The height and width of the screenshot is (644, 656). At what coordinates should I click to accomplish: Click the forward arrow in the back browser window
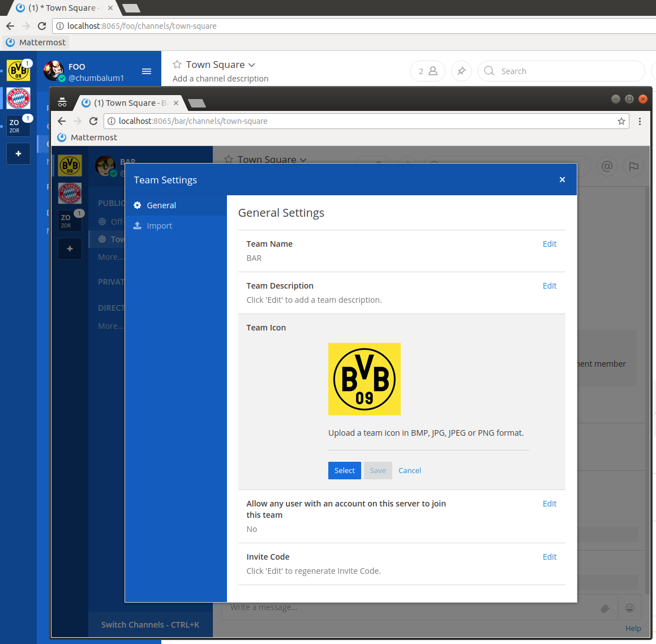26,26
